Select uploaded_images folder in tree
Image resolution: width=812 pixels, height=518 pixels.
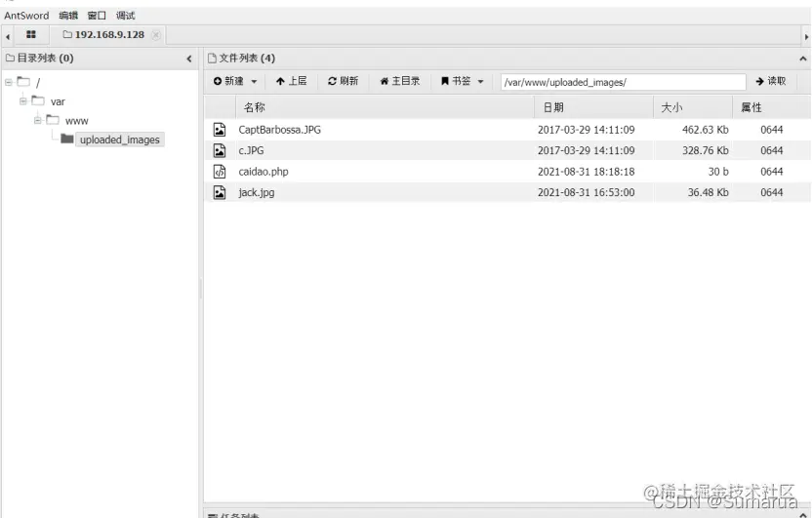[x=120, y=139]
